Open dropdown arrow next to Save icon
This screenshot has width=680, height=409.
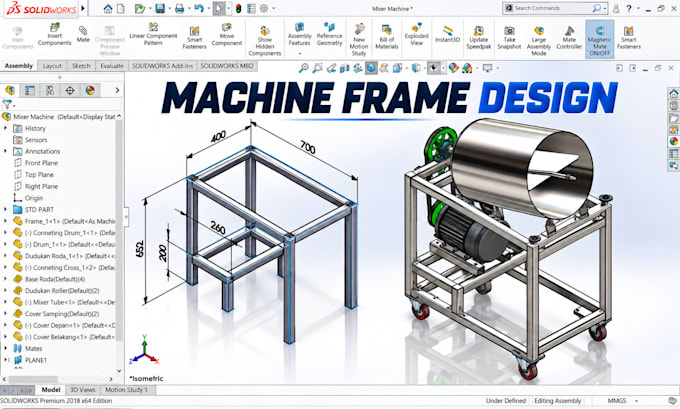point(169,8)
